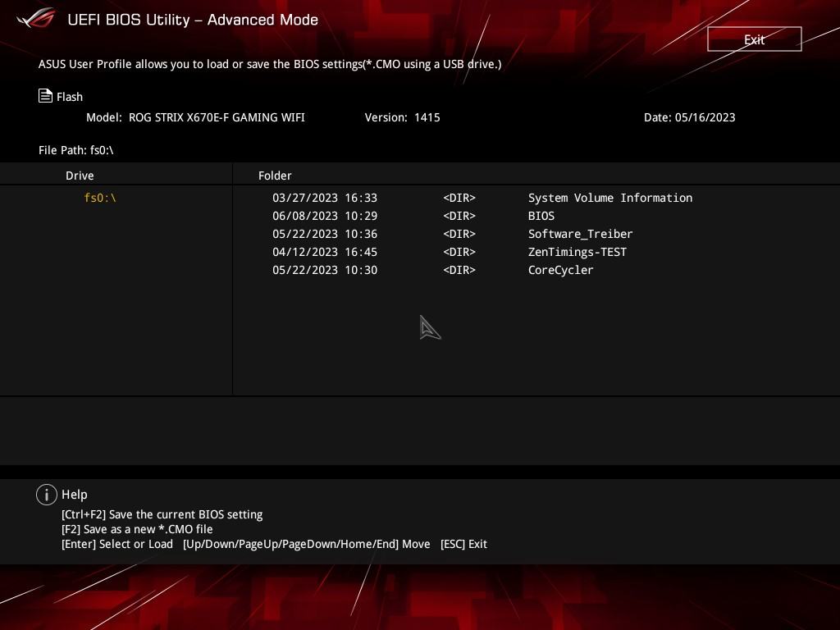Open the System Volume Information folder
Screen dimensions: 840x630
coord(610,198)
